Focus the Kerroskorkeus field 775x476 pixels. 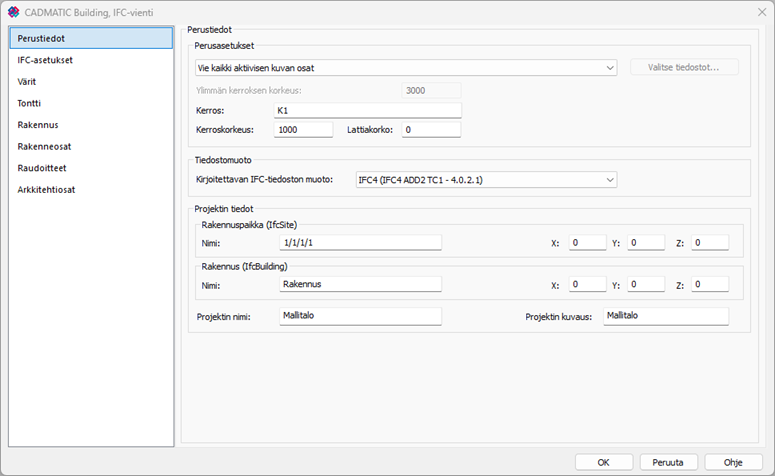click(x=303, y=130)
